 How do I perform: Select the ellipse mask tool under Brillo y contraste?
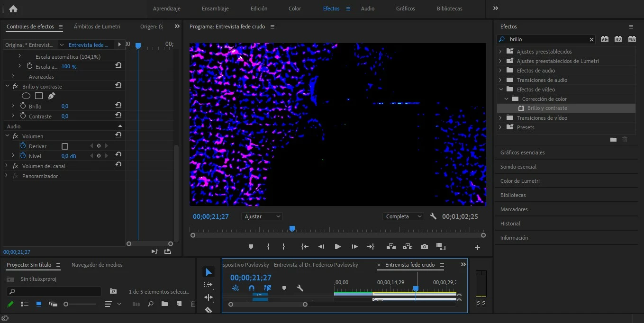point(26,96)
